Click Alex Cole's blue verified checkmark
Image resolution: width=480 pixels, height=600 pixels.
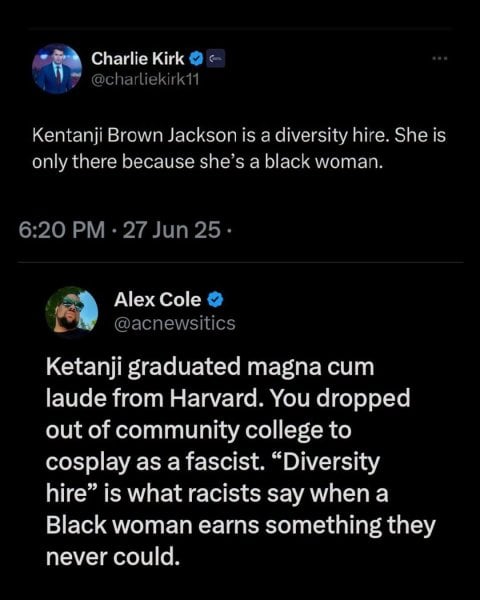[215, 300]
